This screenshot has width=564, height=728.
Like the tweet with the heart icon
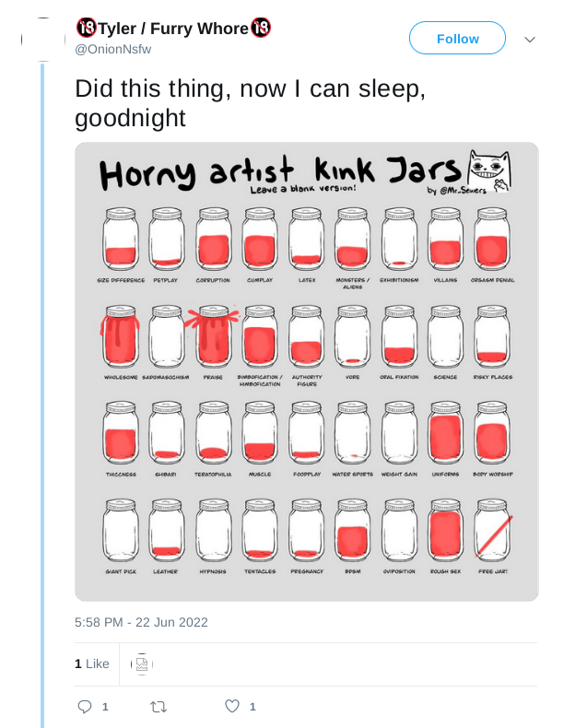232,706
